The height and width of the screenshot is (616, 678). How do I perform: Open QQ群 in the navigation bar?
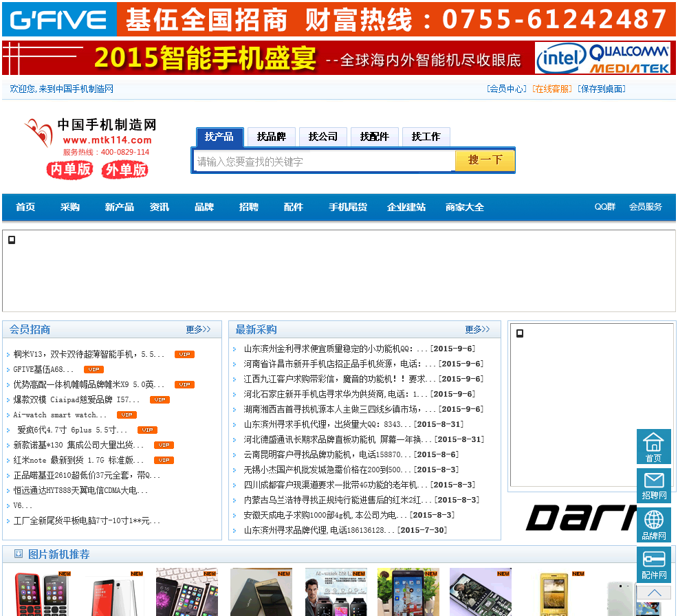pyautogui.click(x=605, y=207)
